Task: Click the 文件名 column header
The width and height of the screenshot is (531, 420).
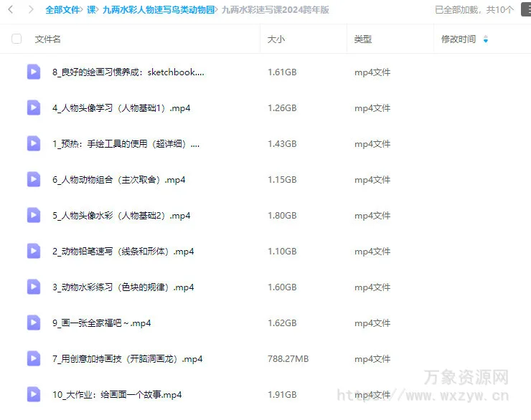Action: pos(48,39)
